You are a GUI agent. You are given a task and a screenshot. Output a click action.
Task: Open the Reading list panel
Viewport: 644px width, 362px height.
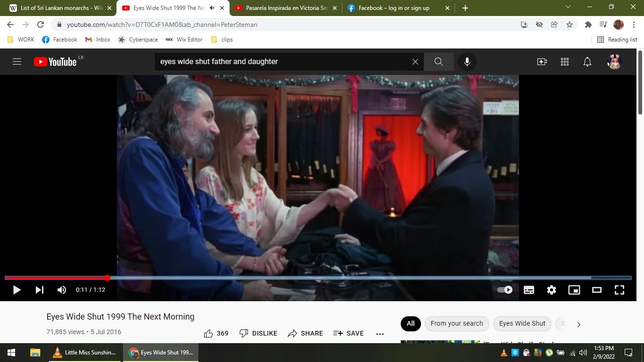(617, 40)
